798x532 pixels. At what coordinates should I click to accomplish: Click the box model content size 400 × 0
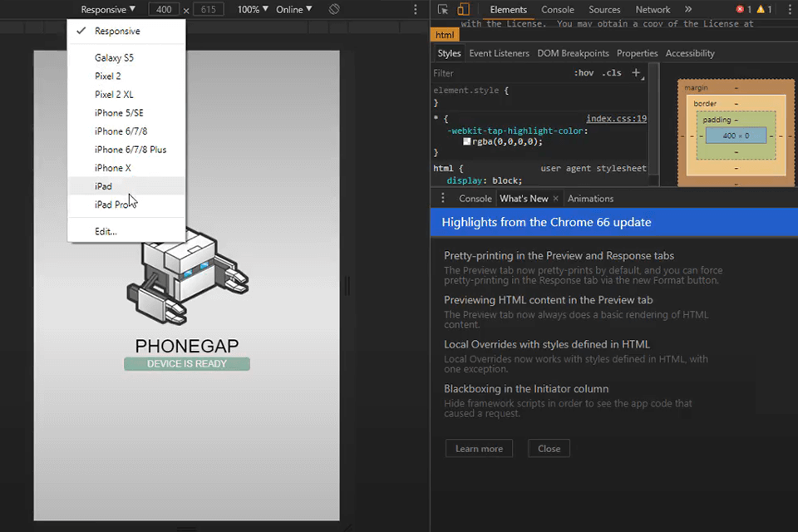736,135
